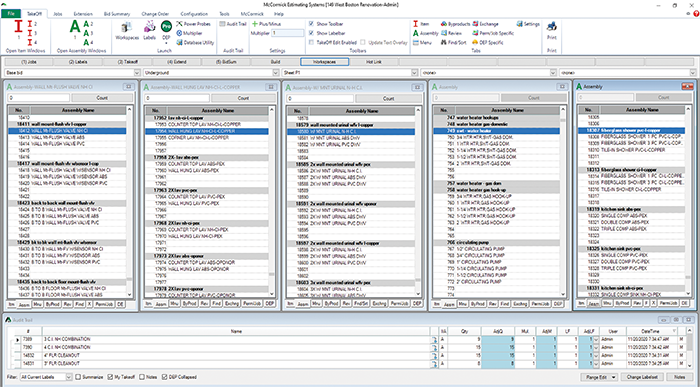Open the Multiplier tool in Launch group

(x=189, y=33)
